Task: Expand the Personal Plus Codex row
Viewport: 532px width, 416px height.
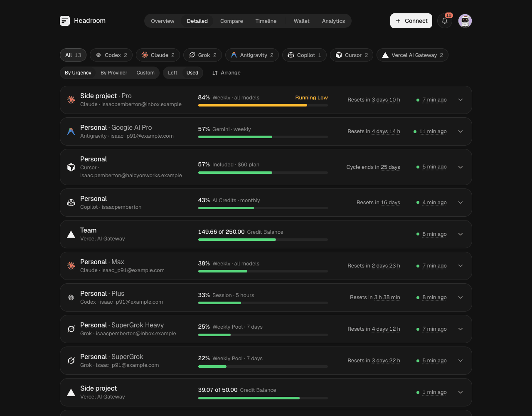Action: [461, 297]
